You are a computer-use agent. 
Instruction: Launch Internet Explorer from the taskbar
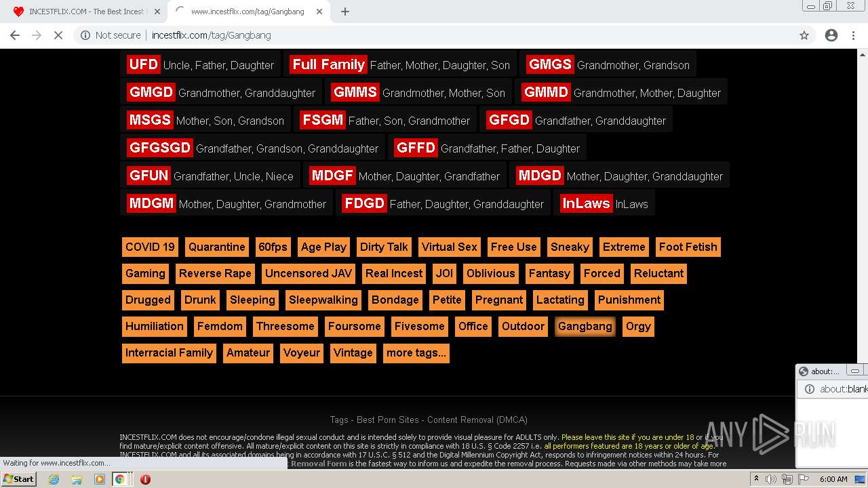(54, 479)
